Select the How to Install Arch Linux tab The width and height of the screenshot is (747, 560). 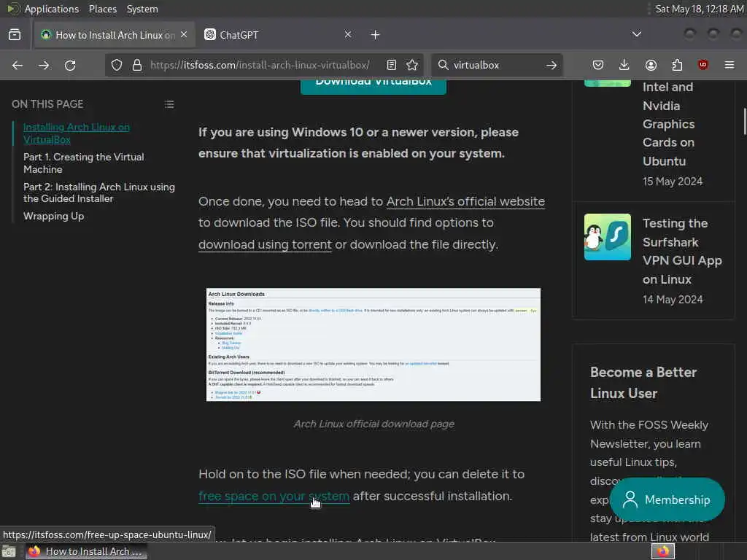(115, 35)
